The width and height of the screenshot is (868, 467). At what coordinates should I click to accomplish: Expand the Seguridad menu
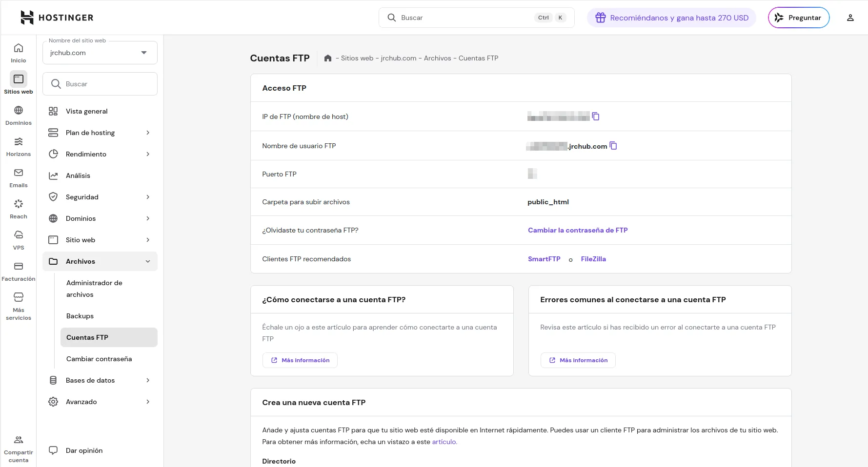[x=100, y=197]
